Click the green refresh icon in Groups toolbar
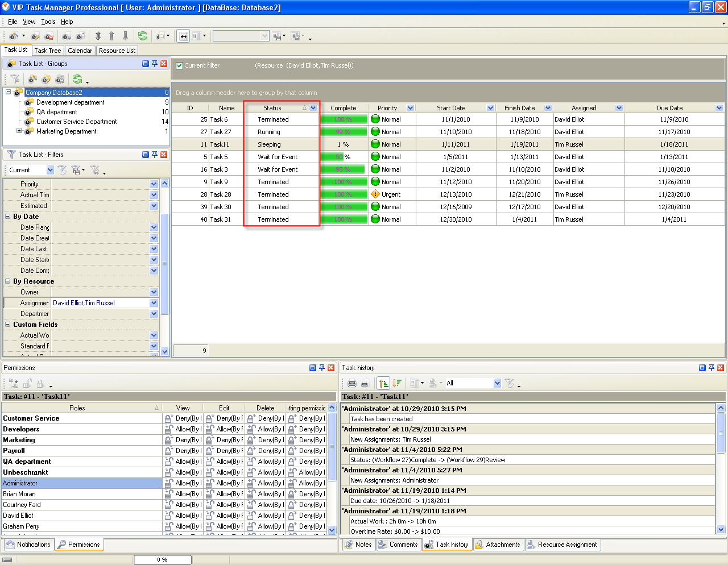 (x=77, y=79)
